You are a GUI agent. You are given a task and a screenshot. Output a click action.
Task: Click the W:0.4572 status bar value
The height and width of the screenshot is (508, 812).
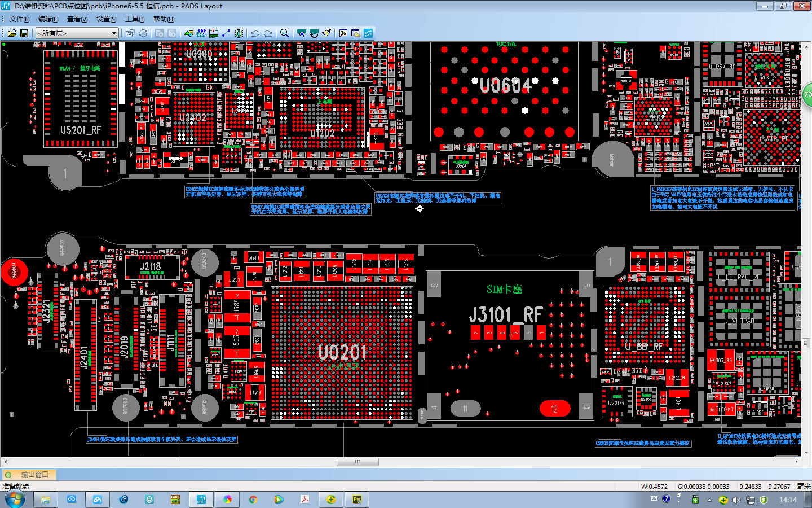coord(654,487)
